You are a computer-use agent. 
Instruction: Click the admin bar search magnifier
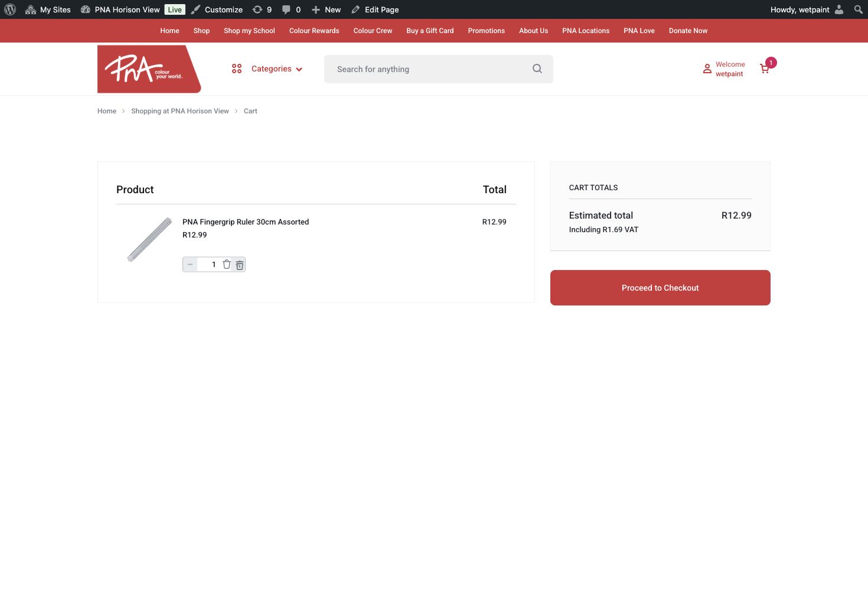point(858,9)
